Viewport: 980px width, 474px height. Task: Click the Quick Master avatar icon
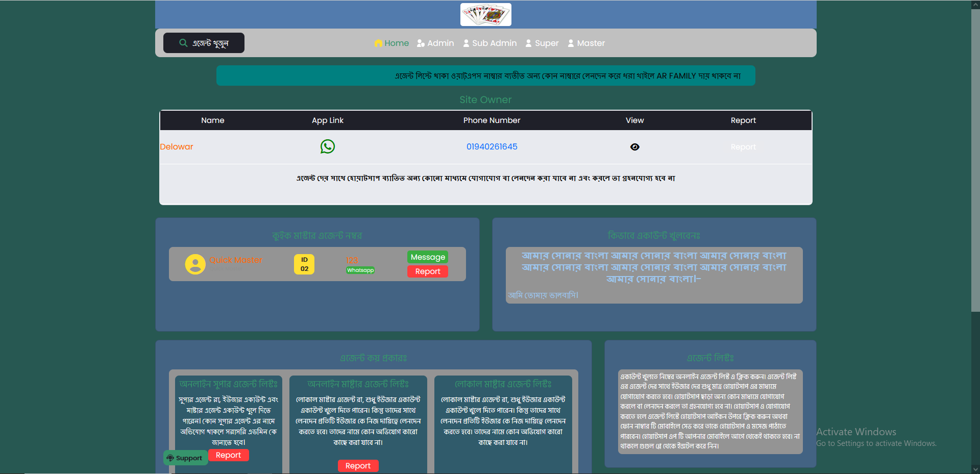(x=195, y=264)
